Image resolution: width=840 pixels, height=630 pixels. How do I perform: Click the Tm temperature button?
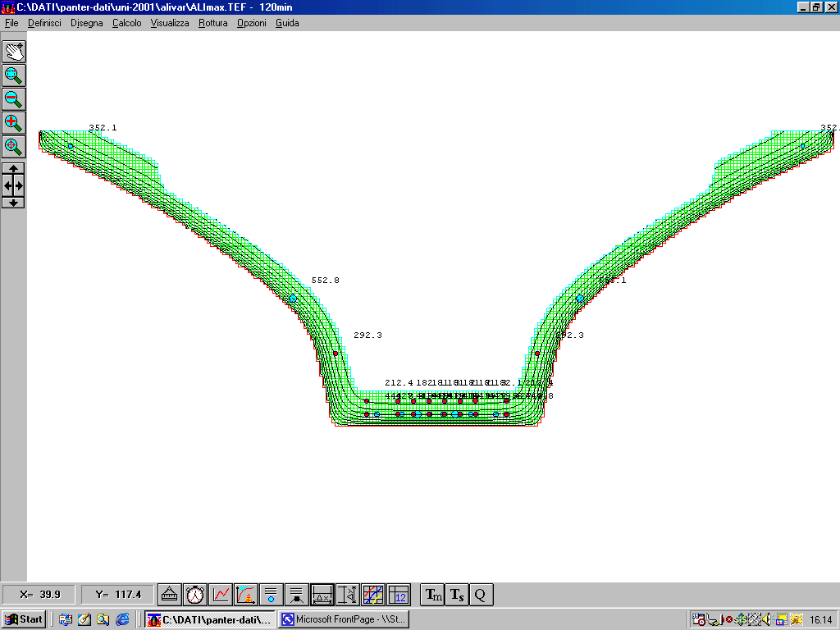pyautogui.click(x=431, y=594)
